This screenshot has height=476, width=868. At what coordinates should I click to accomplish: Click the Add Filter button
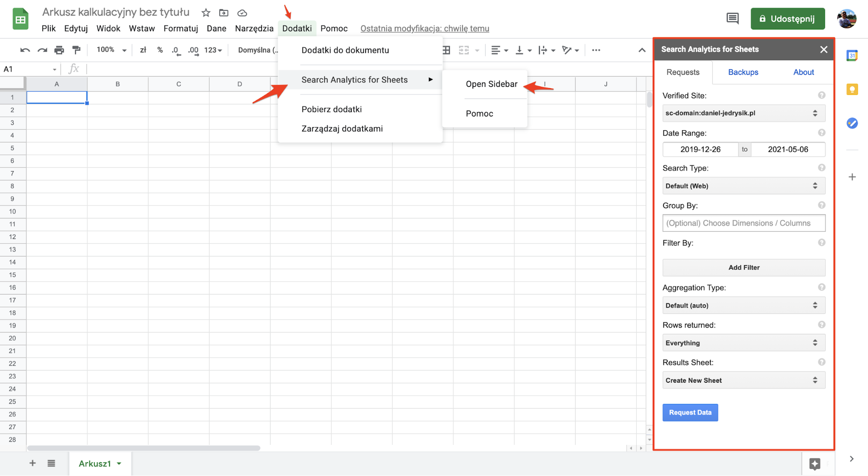744,267
